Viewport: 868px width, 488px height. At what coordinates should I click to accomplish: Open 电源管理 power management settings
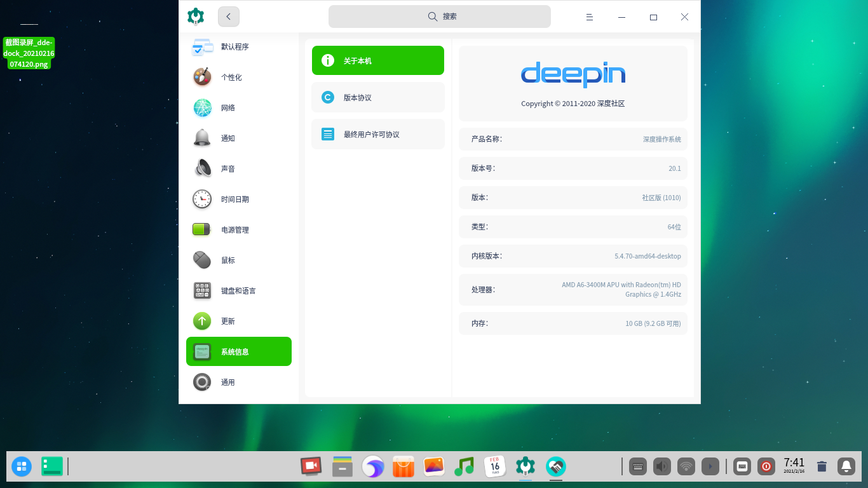239,230
